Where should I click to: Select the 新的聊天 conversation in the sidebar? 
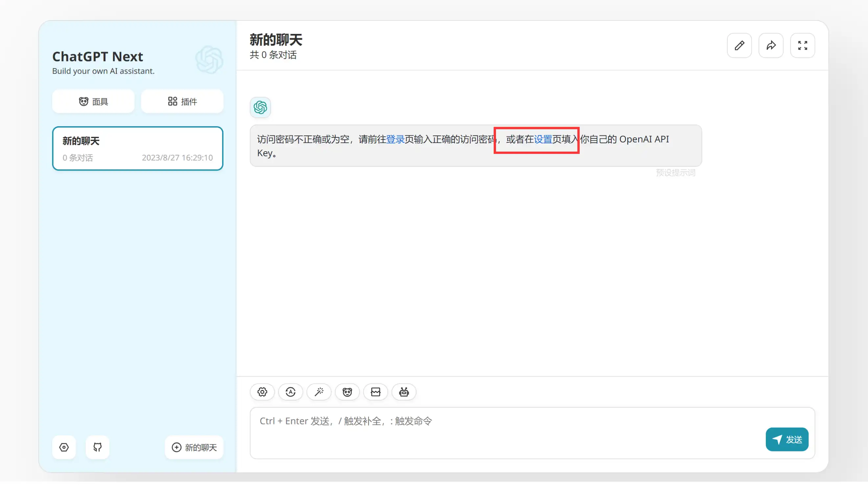138,149
